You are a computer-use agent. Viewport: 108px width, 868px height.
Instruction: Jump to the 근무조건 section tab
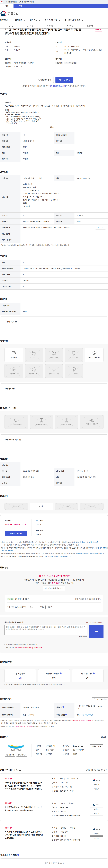tap(30, 26)
